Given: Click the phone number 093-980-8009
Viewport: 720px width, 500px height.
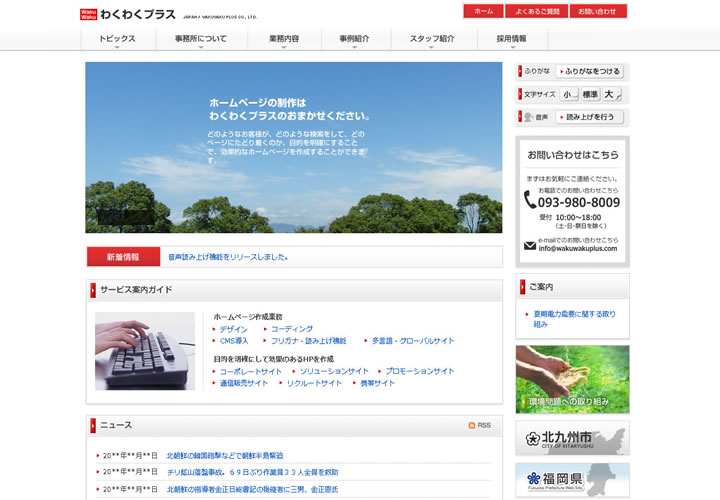Looking at the screenshot, I should coord(579,202).
